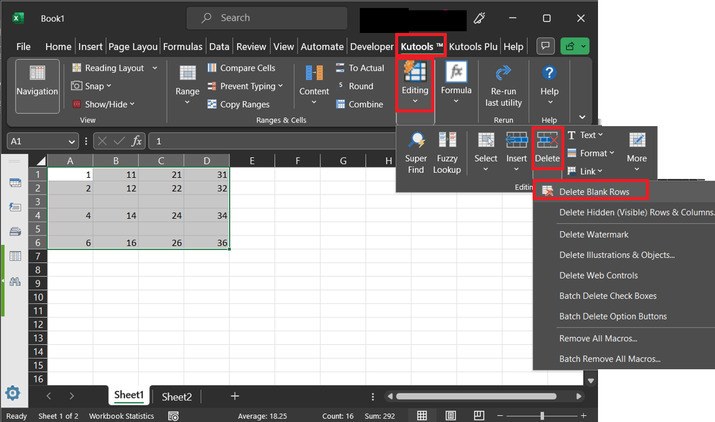The image size is (715, 422).
Task: Choose Delete Web Controls
Action: click(x=598, y=276)
